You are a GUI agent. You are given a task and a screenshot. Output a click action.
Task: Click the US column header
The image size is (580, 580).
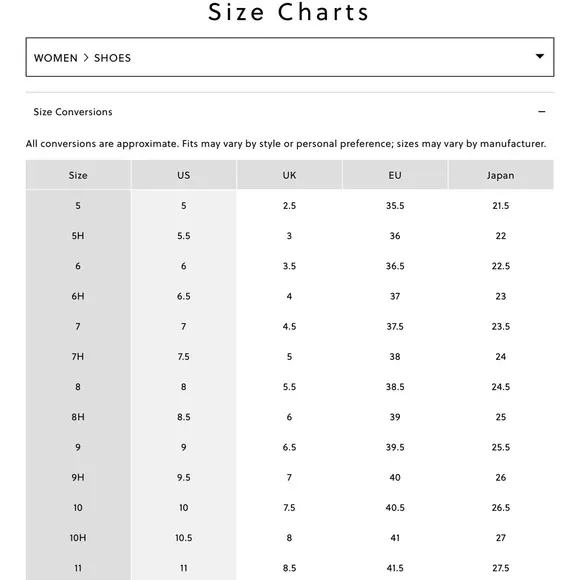click(x=183, y=175)
